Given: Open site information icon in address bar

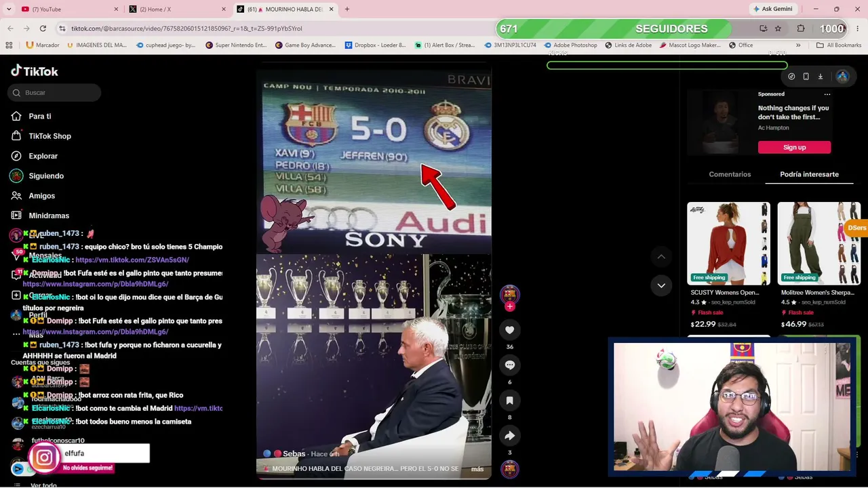Looking at the screenshot, I should [62, 28].
